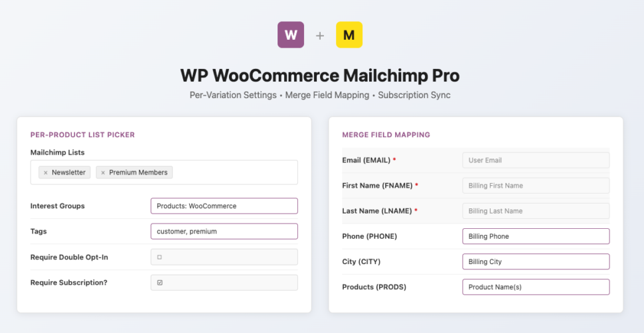
Task: Click the Billing First Name field
Action: pyautogui.click(x=535, y=186)
